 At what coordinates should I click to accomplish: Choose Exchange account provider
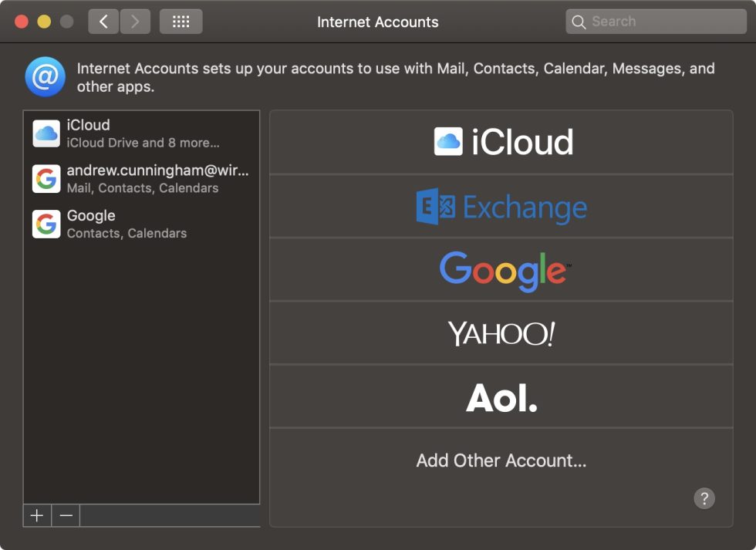[501, 206]
